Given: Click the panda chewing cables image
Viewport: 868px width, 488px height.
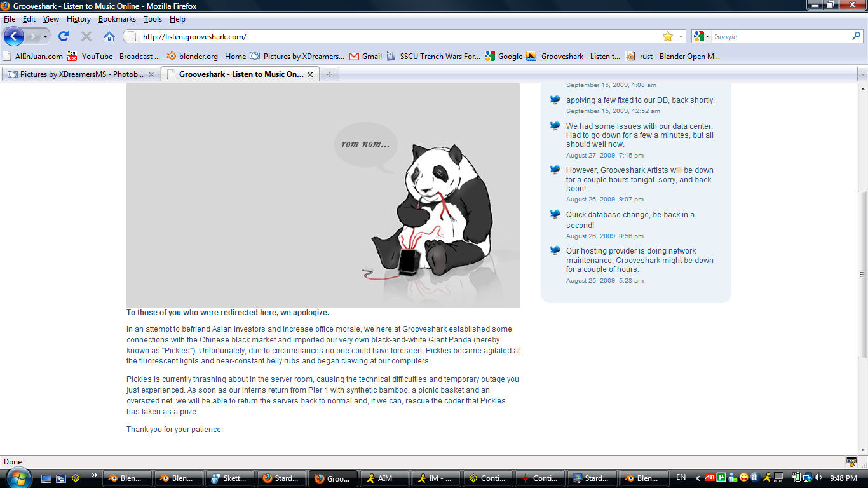Looking at the screenshot, I should [x=323, y=196].
